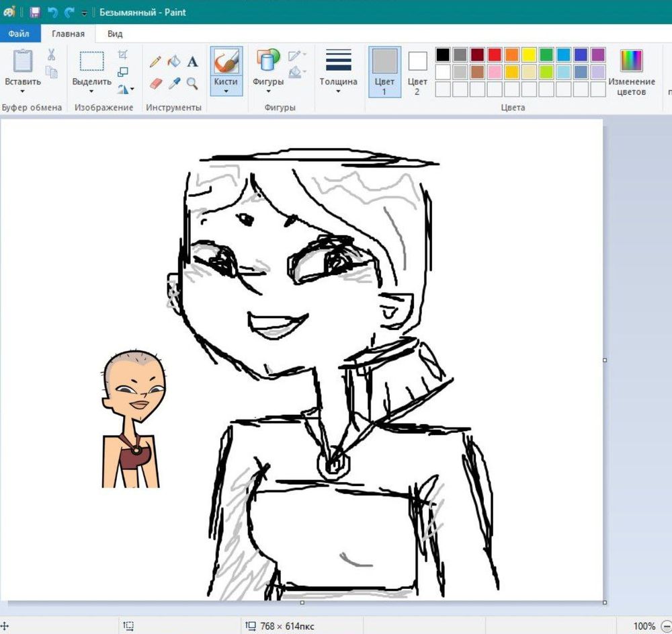Pick the orange color swatch
672x634 pixels.
pyautogui.click(x=511, y=54)
